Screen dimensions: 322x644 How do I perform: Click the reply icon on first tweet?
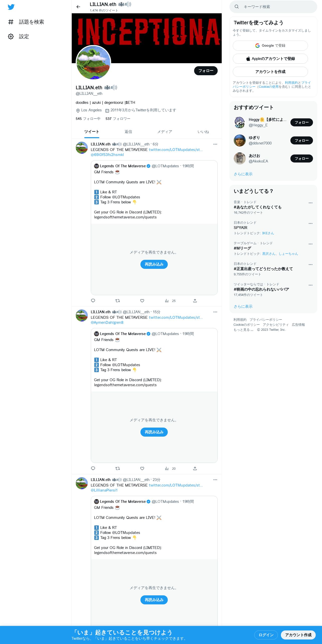tap(93, 301)
